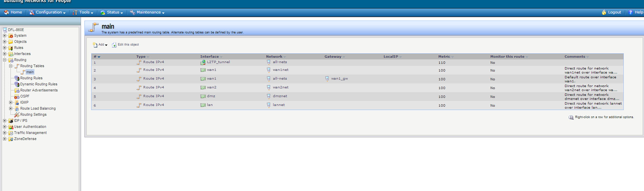The height and width of the screenshot is (191, 644).
Task: Sort table by Type column
Action: point(143,57)
